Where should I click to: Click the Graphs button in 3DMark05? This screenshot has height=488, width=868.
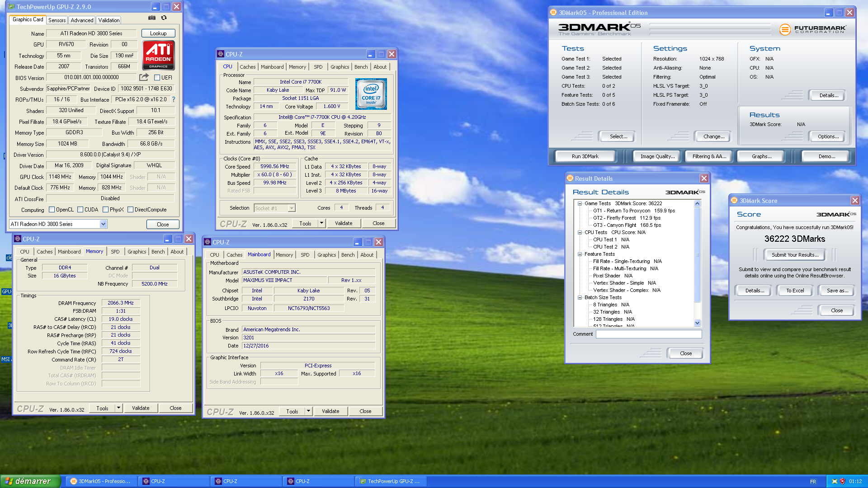click(761, 156)
